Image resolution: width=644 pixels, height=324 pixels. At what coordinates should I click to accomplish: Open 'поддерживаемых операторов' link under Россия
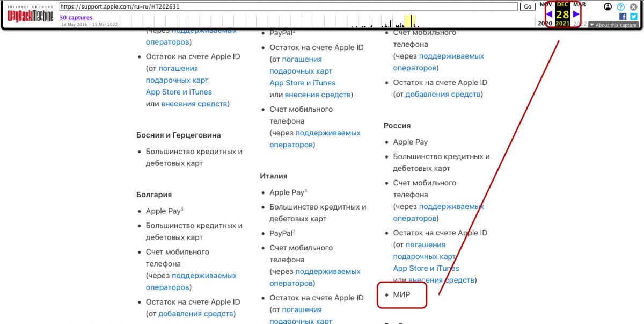(x=438, y=212)
